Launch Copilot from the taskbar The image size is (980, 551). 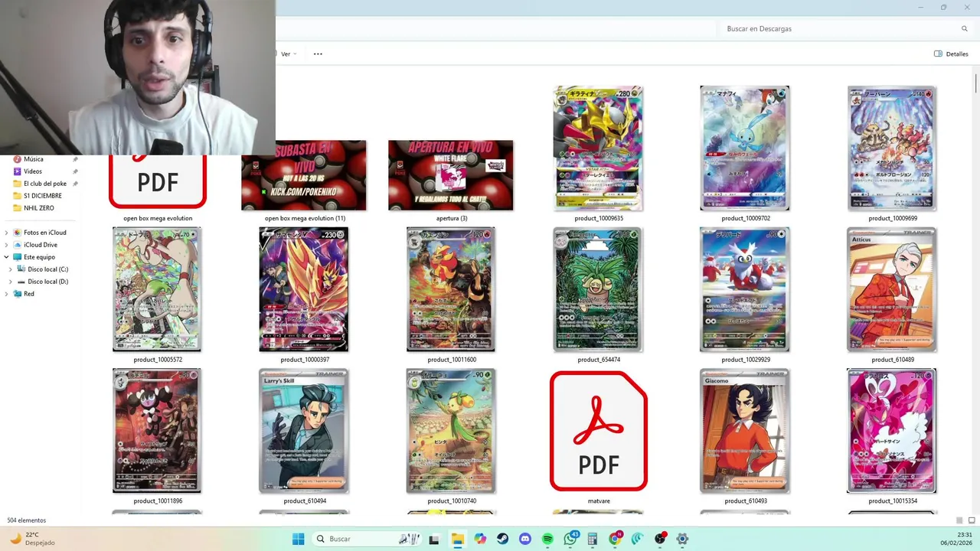pos(480,539)
